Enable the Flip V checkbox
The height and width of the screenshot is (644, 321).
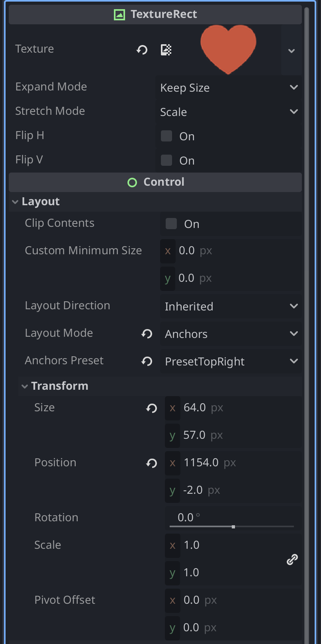coord(166,161)
